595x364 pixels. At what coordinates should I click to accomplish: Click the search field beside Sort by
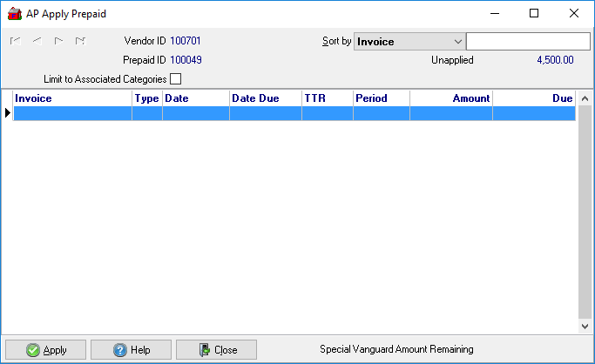click(528, 42)
